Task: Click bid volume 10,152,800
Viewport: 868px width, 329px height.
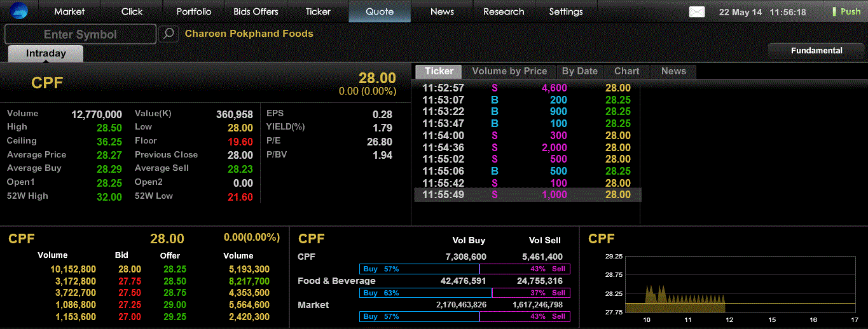Action: pyautogui.click(x=73, y=269)
